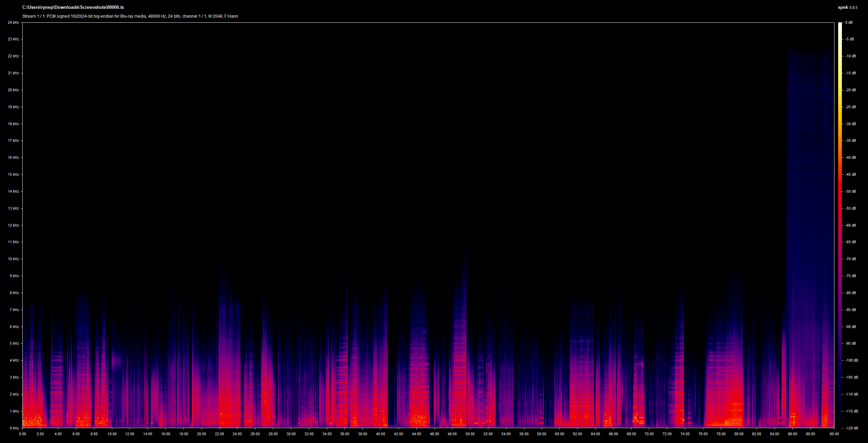The image size is (868, 443).
Task: Click the 22:00 time axis marker
Action: 219,434
